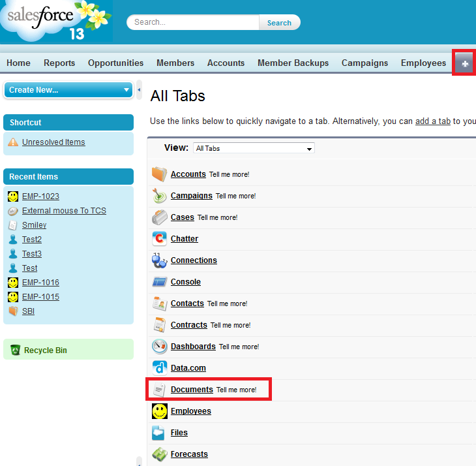Open the Recycle Bin link
476x466 pixels.
[x=45, y=350]
